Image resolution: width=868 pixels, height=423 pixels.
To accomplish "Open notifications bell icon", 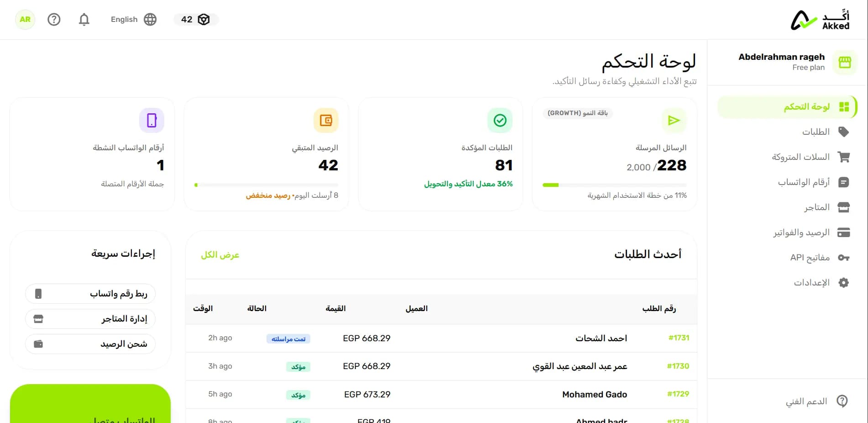I will point(84,20).
